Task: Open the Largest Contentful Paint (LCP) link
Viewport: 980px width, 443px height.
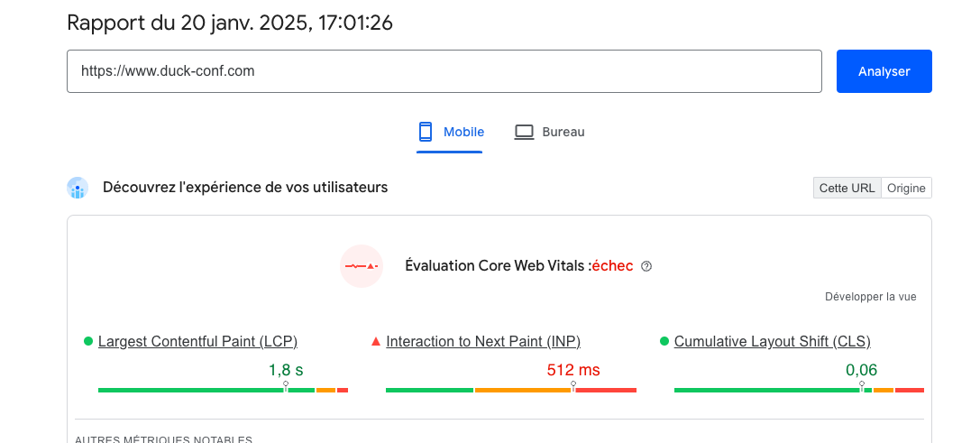Action: click(x=197, y=341)
